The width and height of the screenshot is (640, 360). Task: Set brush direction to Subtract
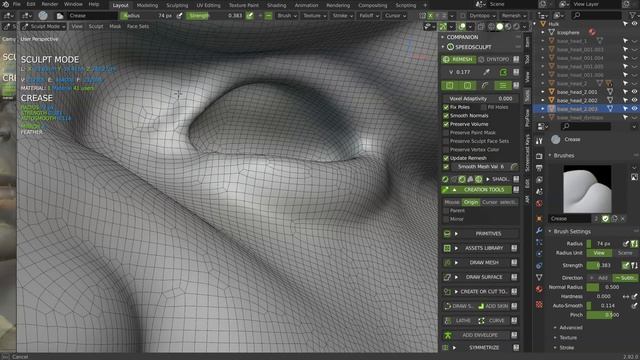(x=625, y=278)
